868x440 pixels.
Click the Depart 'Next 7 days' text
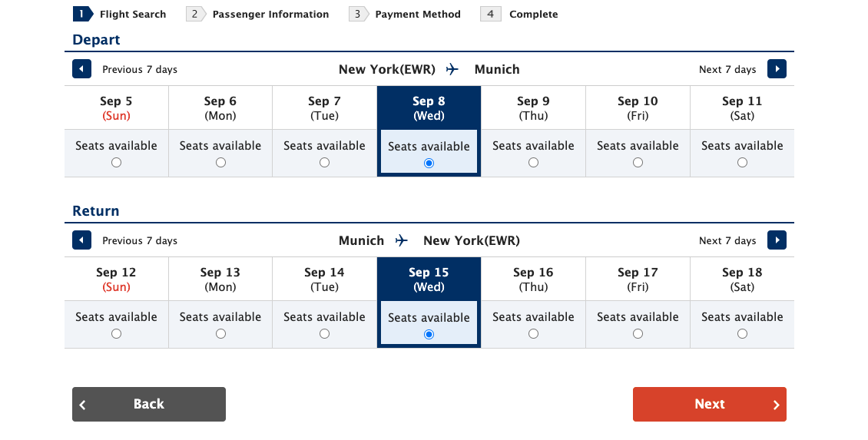727,69
